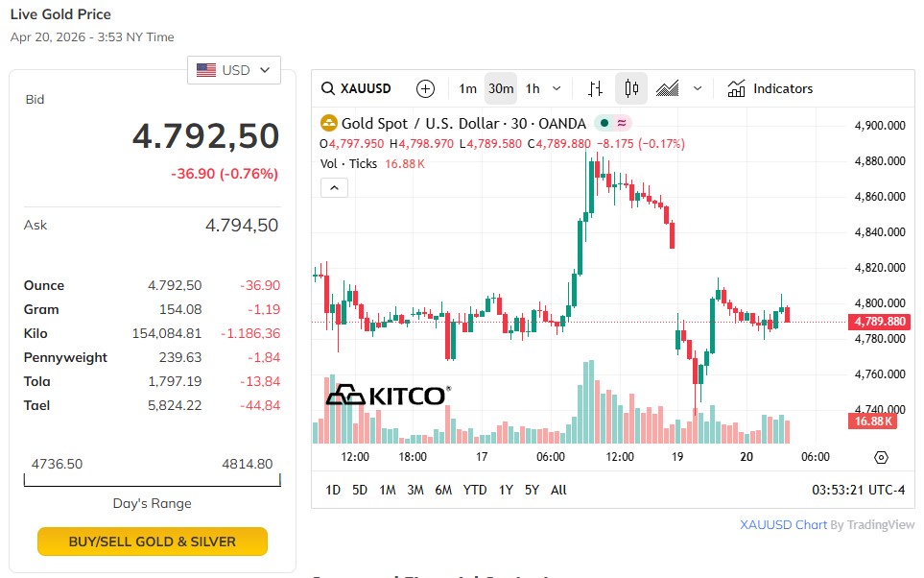
Task: Collapse the chart legend arrow
Action: (x=334, y=187)
